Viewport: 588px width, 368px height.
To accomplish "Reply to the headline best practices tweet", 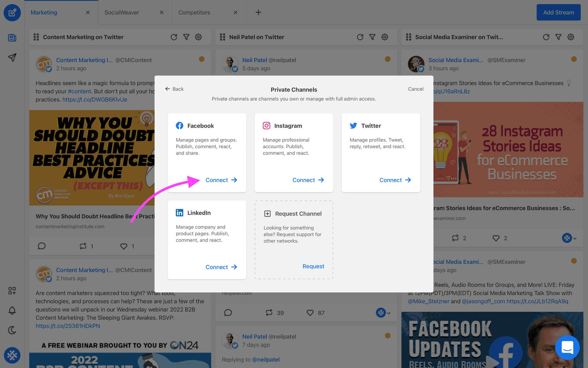I will tap(42, 246).
